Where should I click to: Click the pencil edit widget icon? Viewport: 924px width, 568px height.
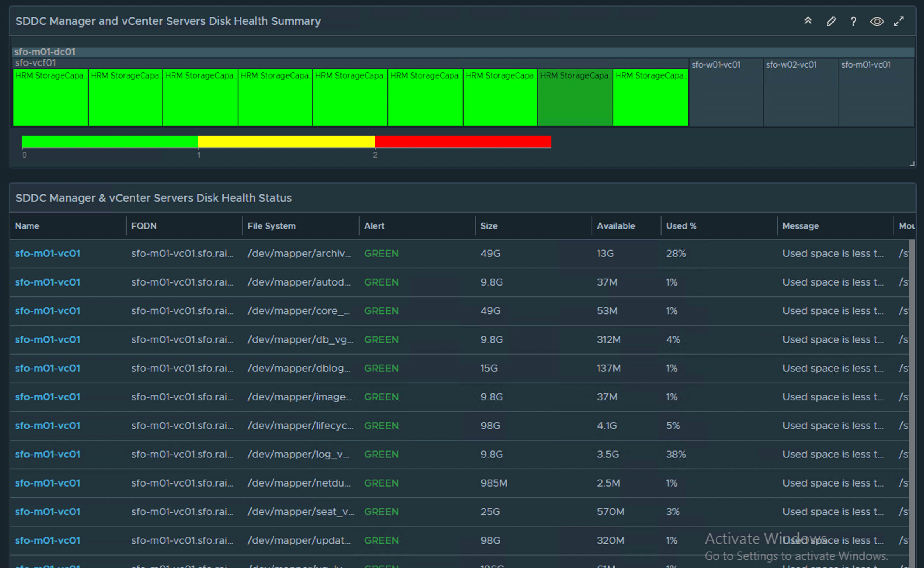831,21
